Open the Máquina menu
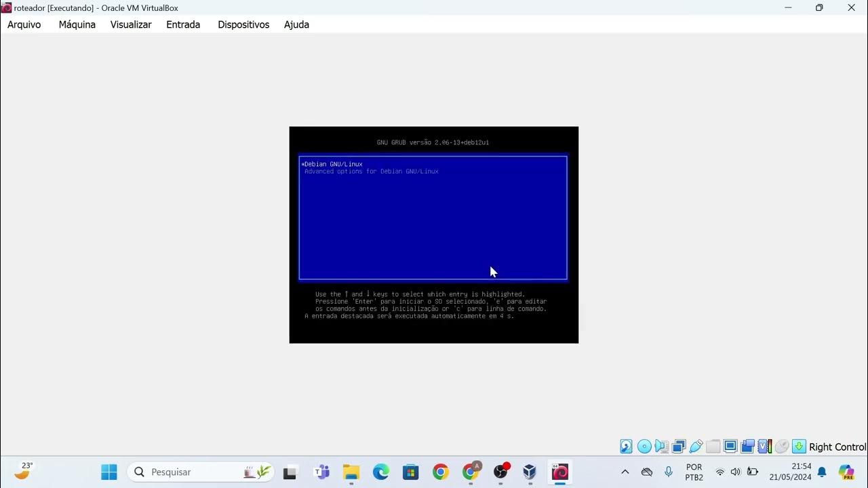Viewport: 868px width, 488px height. click(77, 24)
